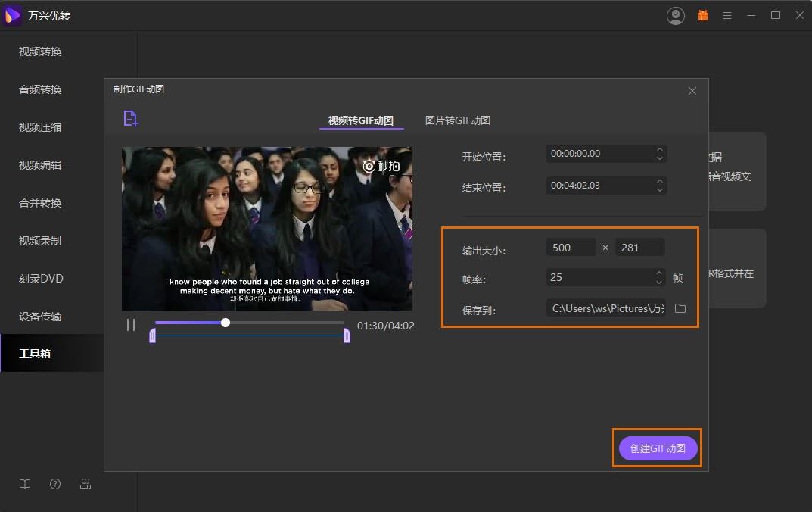This screenshot has width=812, height=512.
Task: Click the right trim end marker
Action: [347, 336]
